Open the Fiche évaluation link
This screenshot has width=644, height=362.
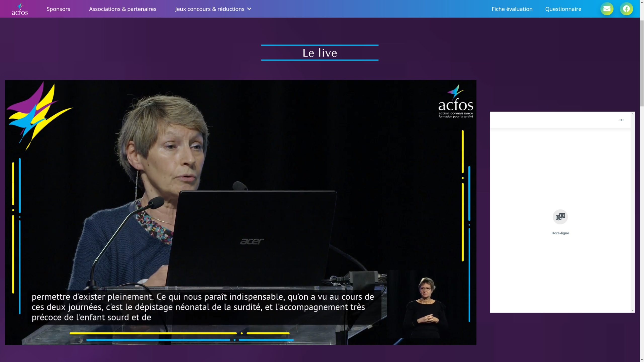coord(512,9)
